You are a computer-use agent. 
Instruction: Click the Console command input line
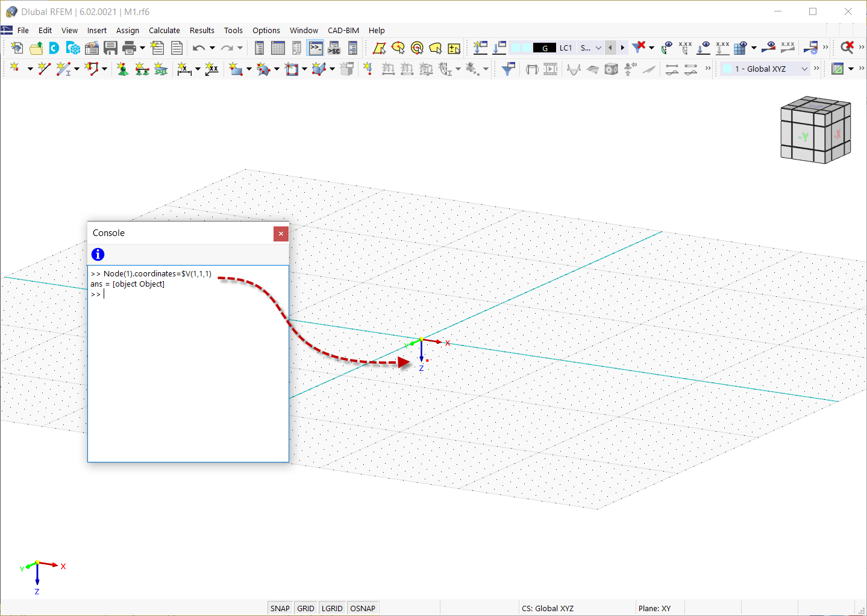pyautogui.click(x=188, y=294)
